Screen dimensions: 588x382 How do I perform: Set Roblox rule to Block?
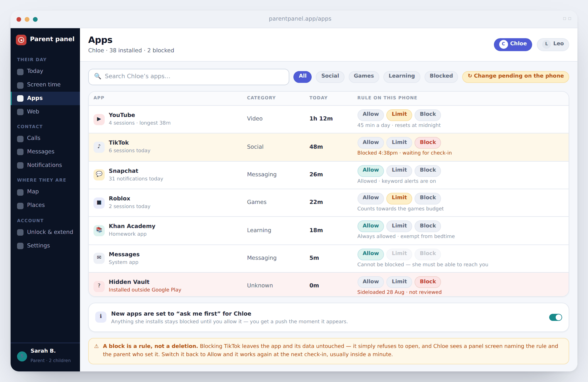[x=428, y=198]
